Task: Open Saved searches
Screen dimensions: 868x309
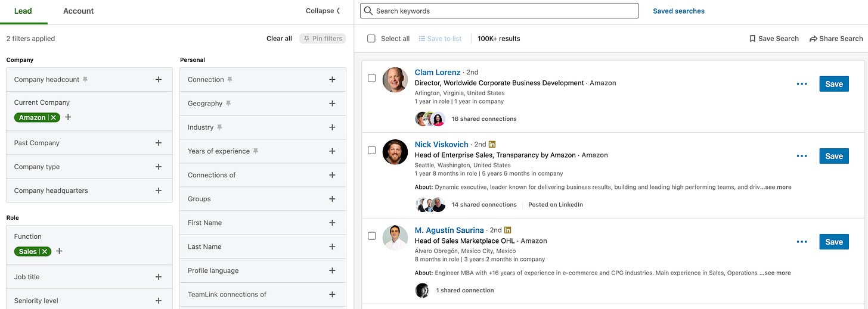Action: [678, 11]
